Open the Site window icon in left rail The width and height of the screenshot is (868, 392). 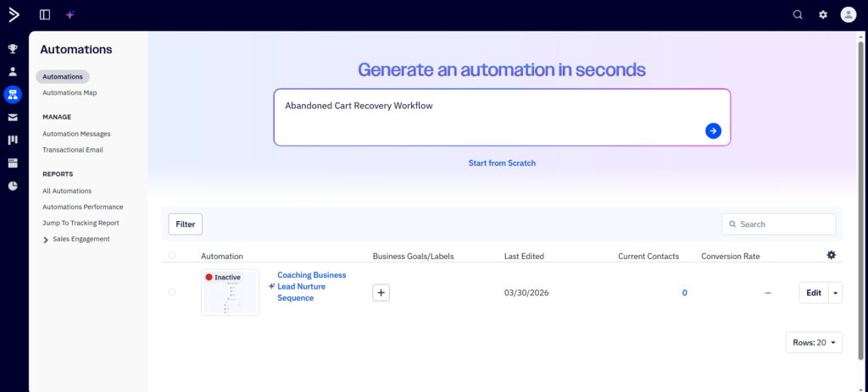coord(13,163)
